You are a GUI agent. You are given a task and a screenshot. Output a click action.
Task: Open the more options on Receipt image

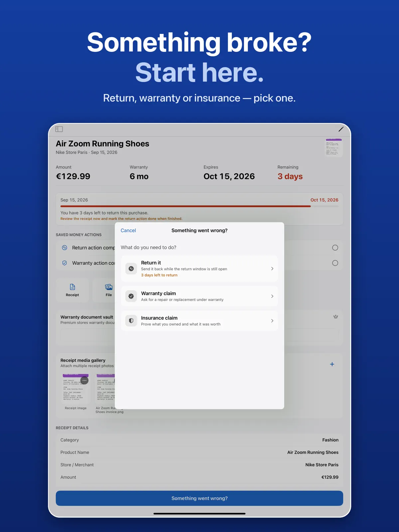tap(84, 380)
